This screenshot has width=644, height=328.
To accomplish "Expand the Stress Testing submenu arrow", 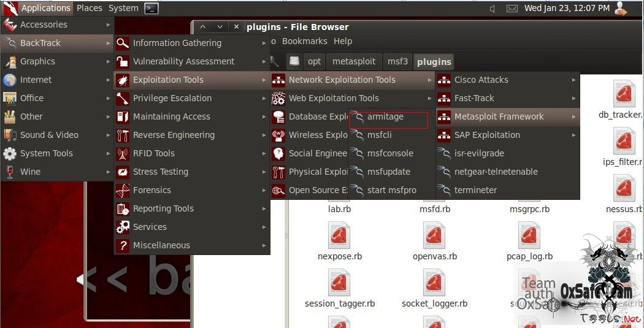I will pyautogui.click(x=264, y=172).
